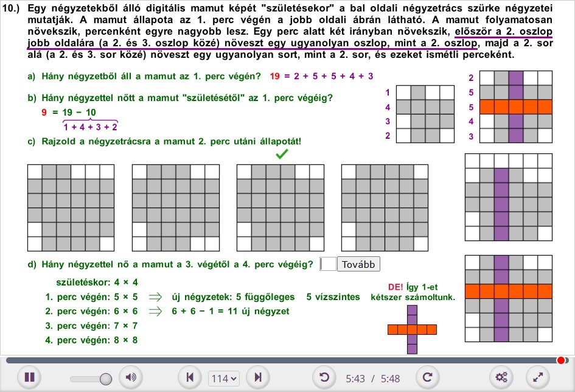Click the answer box for question d
The image size is (575, 392).
point(327,264)
